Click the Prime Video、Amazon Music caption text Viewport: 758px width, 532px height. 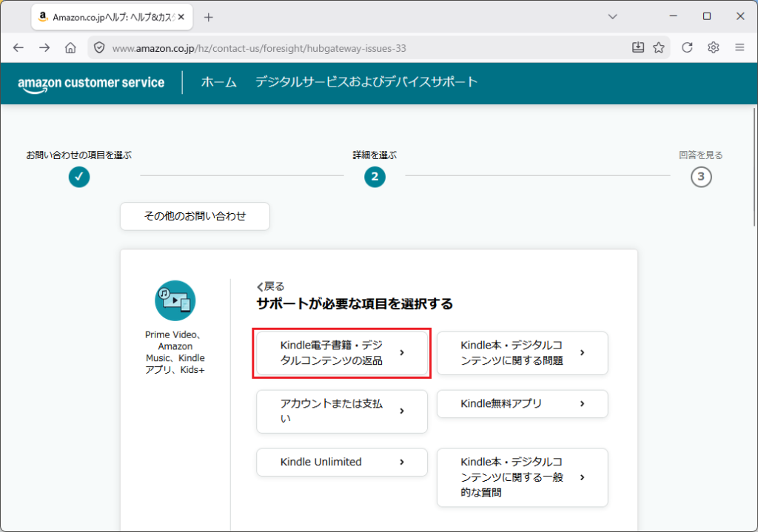175,352
